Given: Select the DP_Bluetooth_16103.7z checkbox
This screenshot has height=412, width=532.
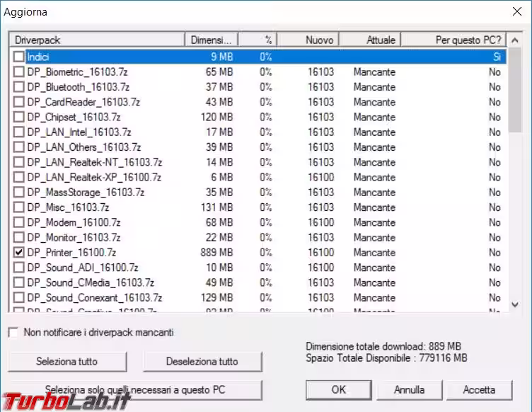Looking at the screenshot, I should click(x=18, y=87).
